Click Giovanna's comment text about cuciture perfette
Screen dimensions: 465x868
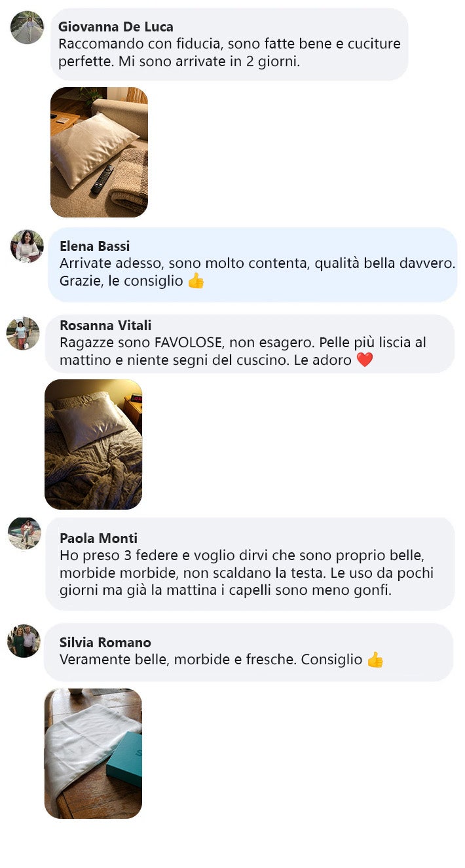229,54
